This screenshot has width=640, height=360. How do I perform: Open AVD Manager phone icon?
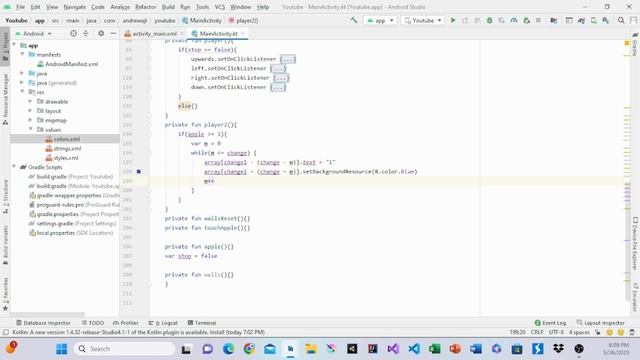(593, 20)
